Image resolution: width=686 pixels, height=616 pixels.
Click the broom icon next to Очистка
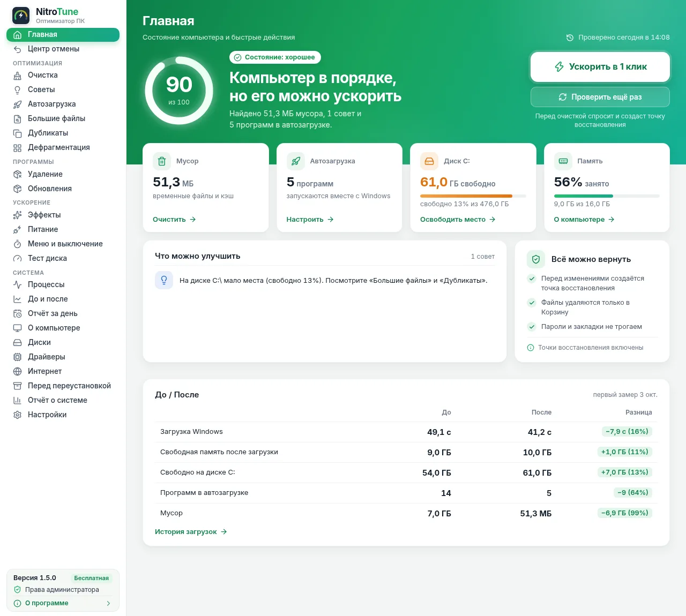pos(17,76)
